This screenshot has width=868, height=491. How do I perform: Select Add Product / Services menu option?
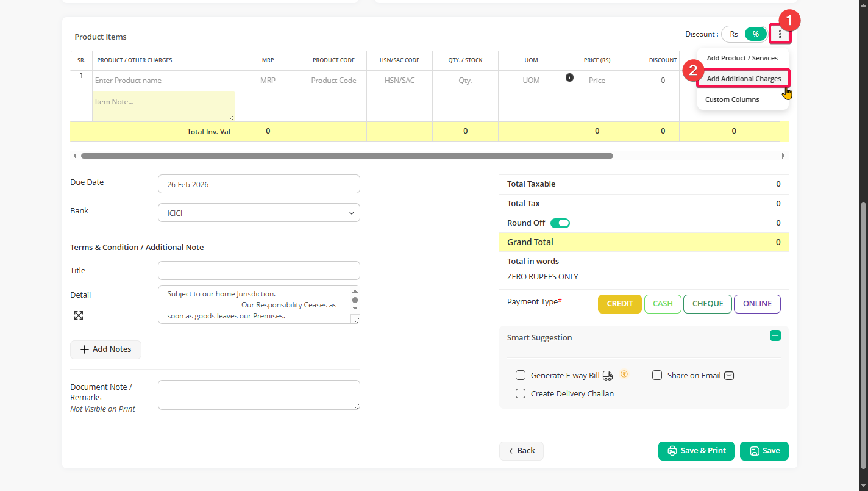tap(742, 58)
